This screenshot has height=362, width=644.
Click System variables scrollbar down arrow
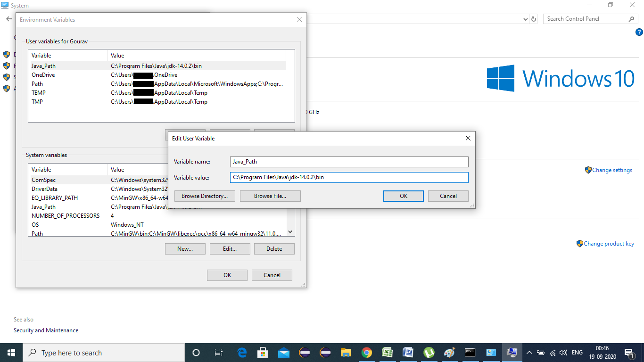click(x=290, y=232)
